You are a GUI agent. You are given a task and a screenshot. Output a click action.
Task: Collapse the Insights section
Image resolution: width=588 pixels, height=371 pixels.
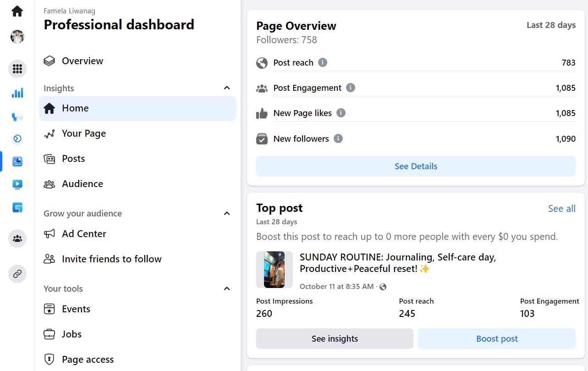pos(227,88)
